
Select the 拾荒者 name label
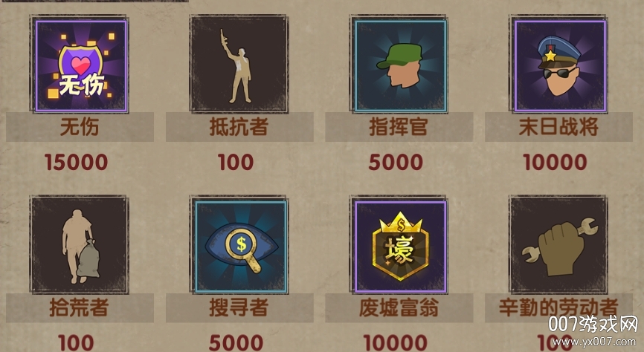click(x=79, y=307)
